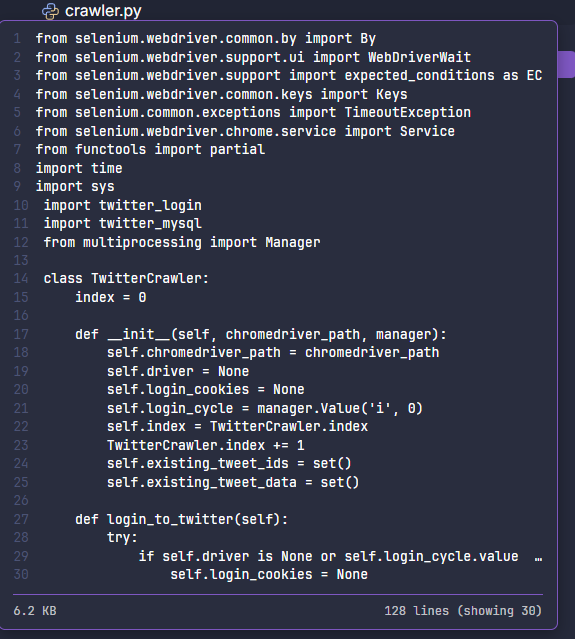This screenshot has width=575, height=639.
Task: Click the line with 'expected_conditions as EC'
Action: (289, 76)
